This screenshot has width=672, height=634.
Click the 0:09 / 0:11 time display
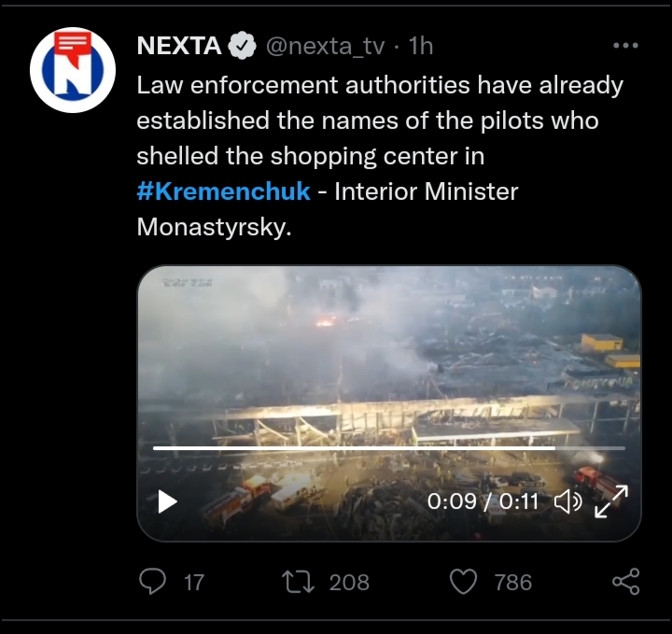click(x=483, y=501)
